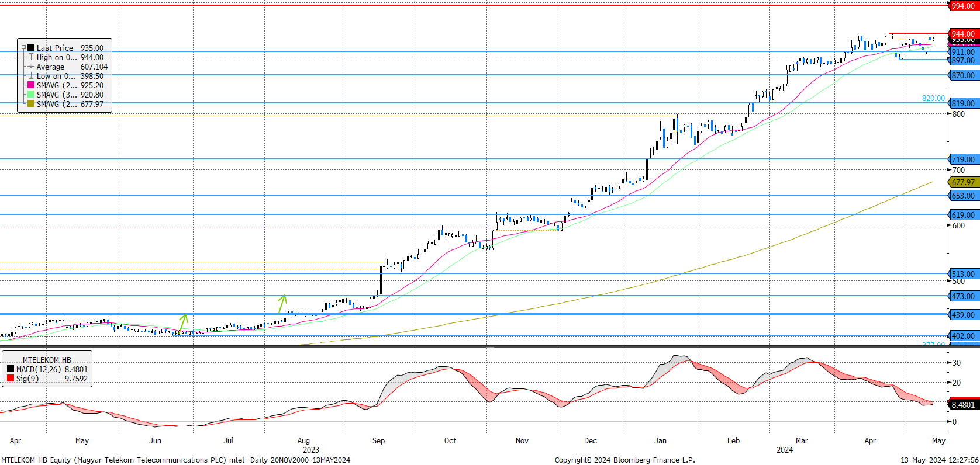Click the 700 tick on price axis
Screen dimensions: 980x465
click(958, 170)
